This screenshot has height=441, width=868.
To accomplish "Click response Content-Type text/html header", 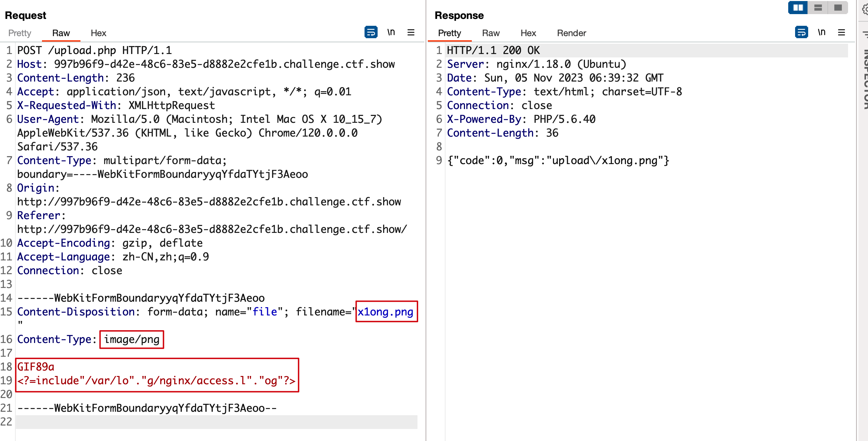I will point(564,92).
